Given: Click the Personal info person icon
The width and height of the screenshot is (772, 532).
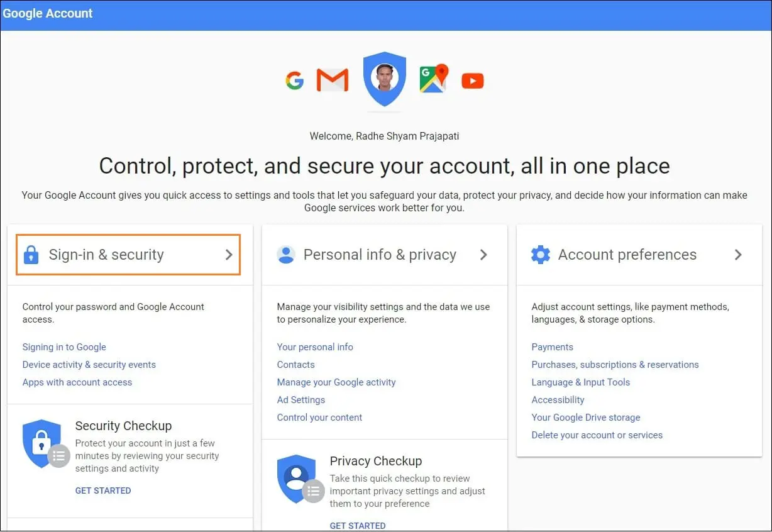Looking at the screenshot, I should [286, 255].
